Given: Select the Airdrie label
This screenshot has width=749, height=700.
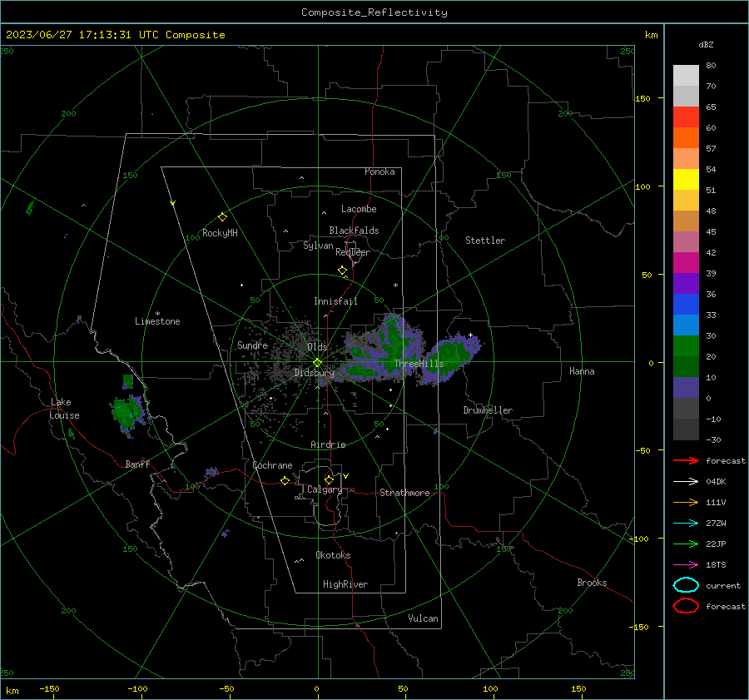Looking at the screenshot, I should click(x=328, y=444).
